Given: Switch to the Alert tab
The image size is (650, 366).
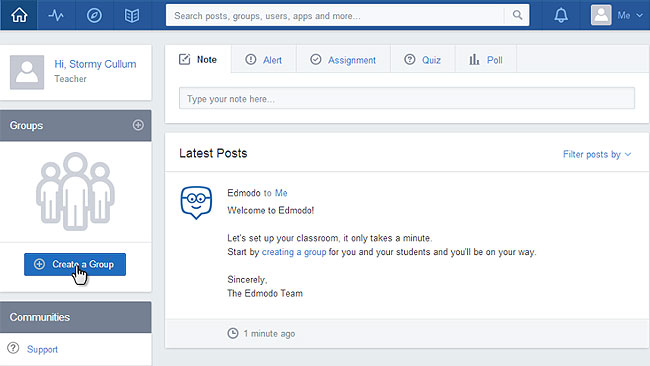Looking at the screenshot, I should tap(264, 60).
